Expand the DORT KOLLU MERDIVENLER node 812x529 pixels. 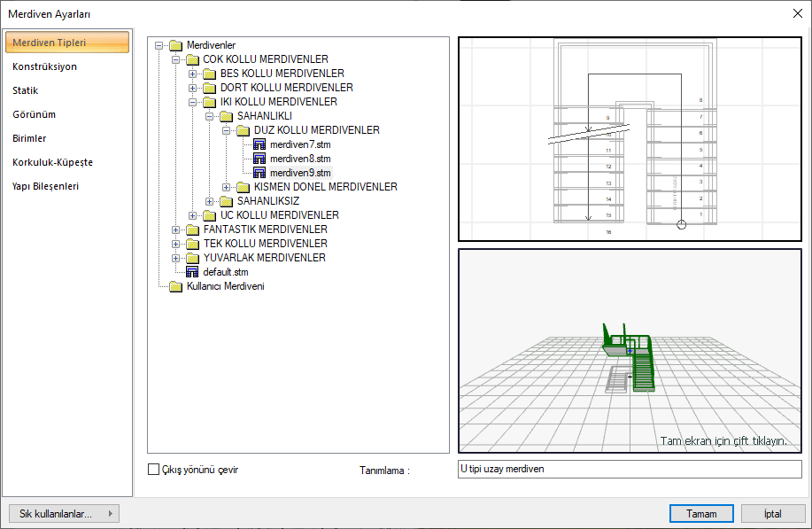click(x=193, y=88)
